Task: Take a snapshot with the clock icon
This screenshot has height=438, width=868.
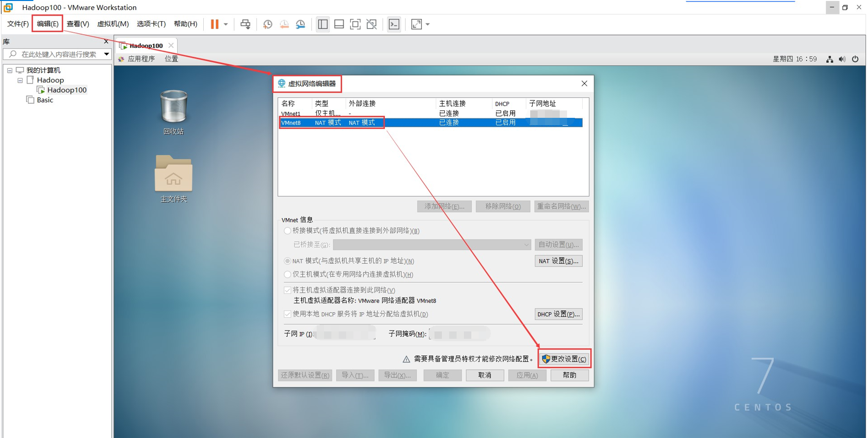Action: point(268,24)
